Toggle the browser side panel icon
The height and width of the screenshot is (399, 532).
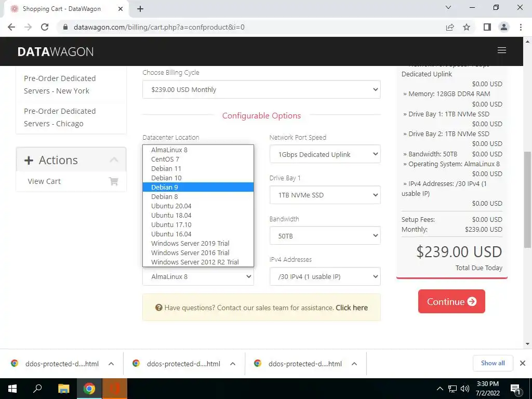(x=487, y=27)
